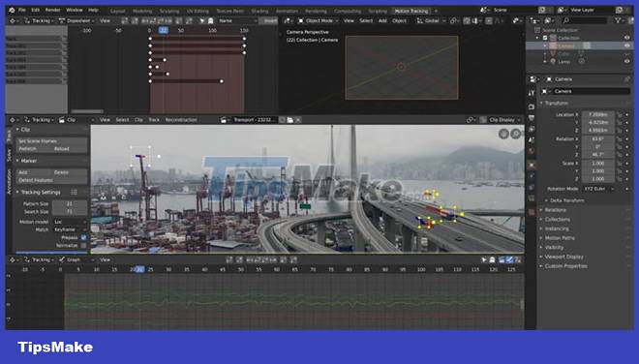Switch to the Layout workspace tab
639x364 pixels.
(x=118, y=11)
